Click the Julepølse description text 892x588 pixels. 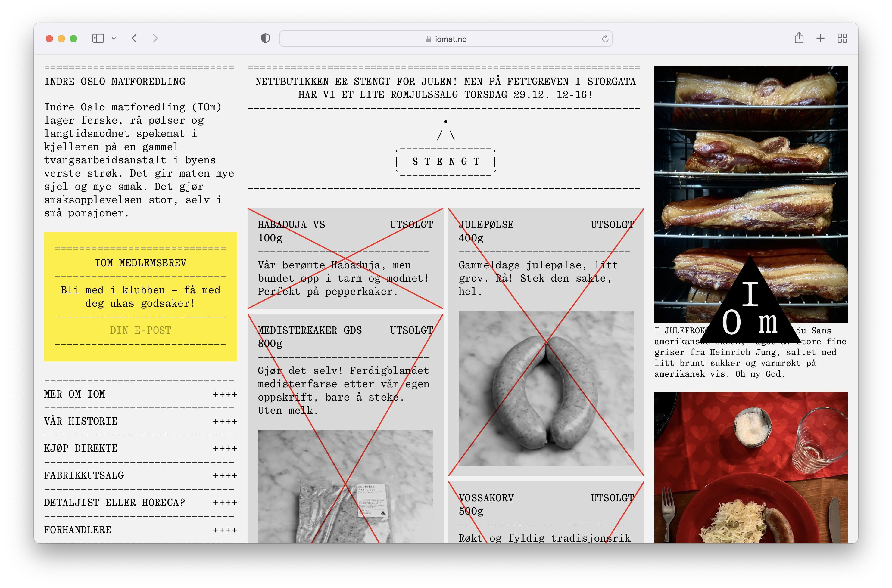coord(538,278)
